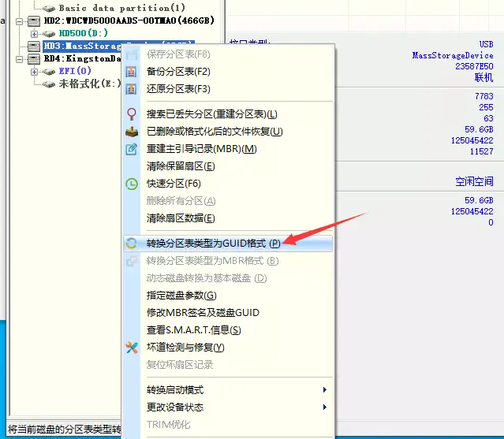The height and width of the screenshot is (439, 504).
Task: Click the save partition table floppy icon
Action: (132, 54)
